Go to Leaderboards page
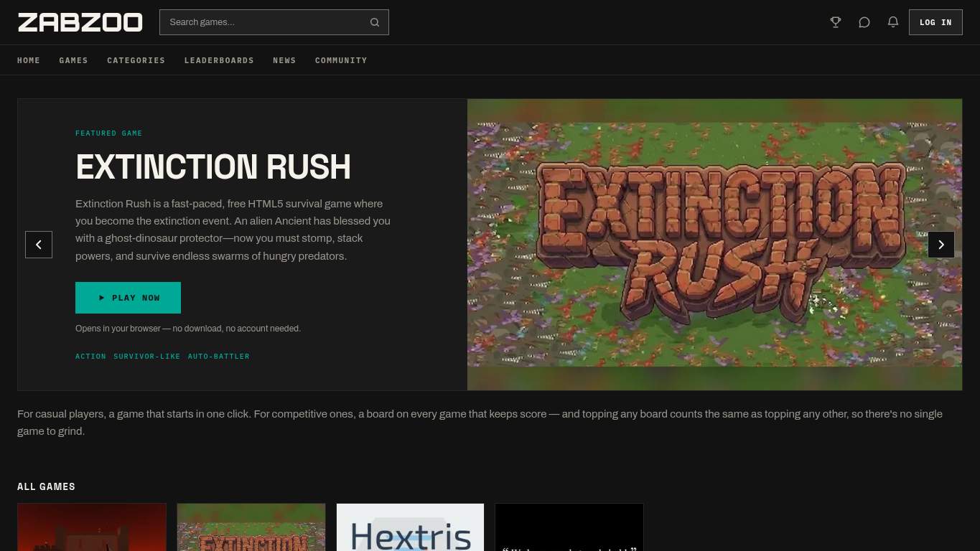Viewport: 980px width, 551px height. coord(219,60)
